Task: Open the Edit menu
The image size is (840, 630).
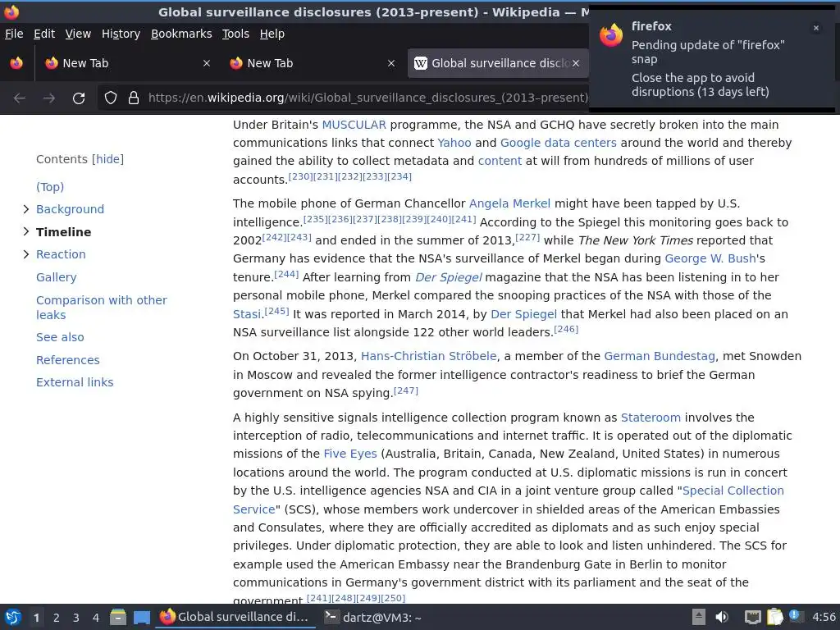Action: (44, 34)
